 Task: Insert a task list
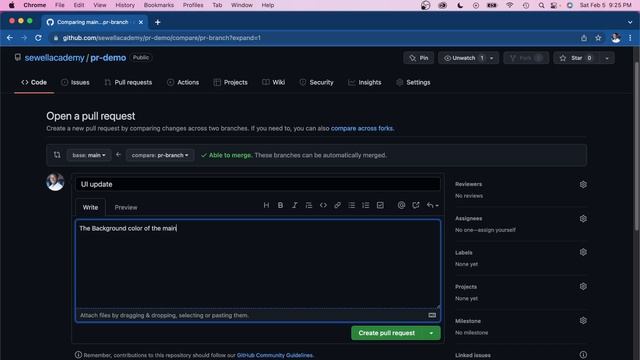click(x=380, y=205)
